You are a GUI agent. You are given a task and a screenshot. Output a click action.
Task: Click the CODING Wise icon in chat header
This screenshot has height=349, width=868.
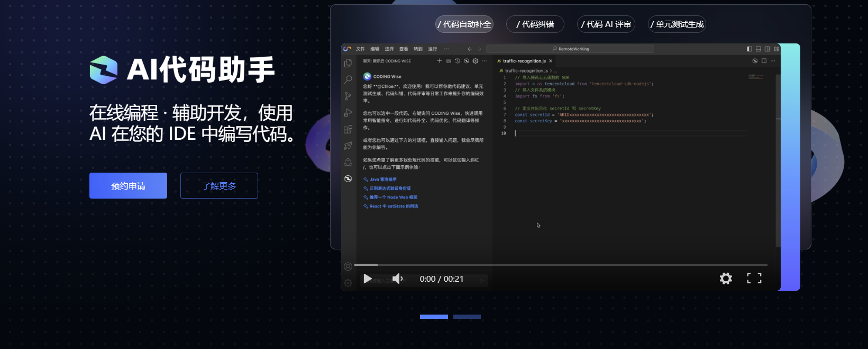coord(467,61)
